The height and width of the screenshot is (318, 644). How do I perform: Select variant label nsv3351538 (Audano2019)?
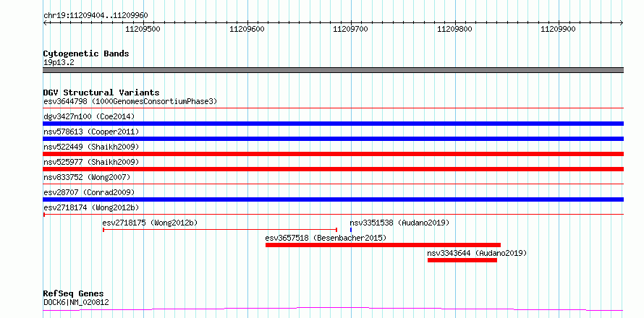[x=399, y=223]
